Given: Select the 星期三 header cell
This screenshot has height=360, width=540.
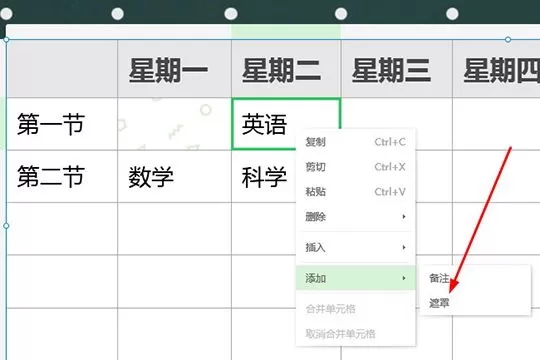Looking at the screenshot, I should pos(397,69).
